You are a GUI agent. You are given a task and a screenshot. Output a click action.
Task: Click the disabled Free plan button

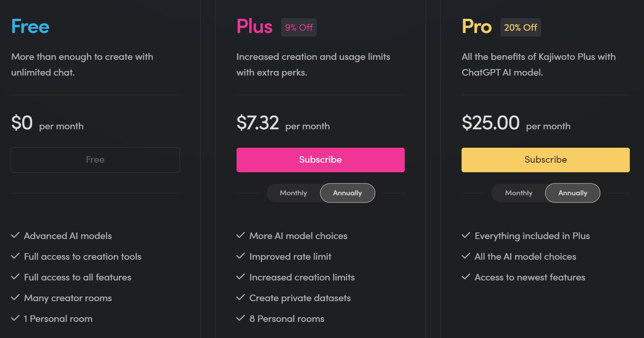(95, 160)
